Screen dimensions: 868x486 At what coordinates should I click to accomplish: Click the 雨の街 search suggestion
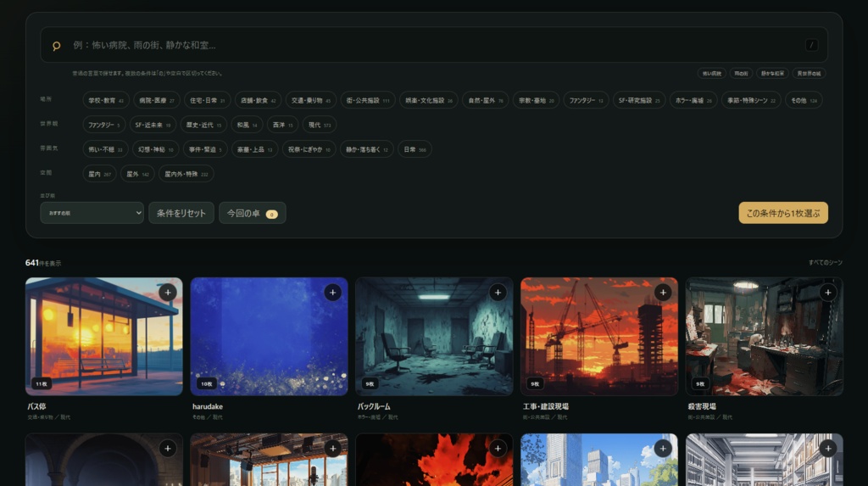(741, 73)
